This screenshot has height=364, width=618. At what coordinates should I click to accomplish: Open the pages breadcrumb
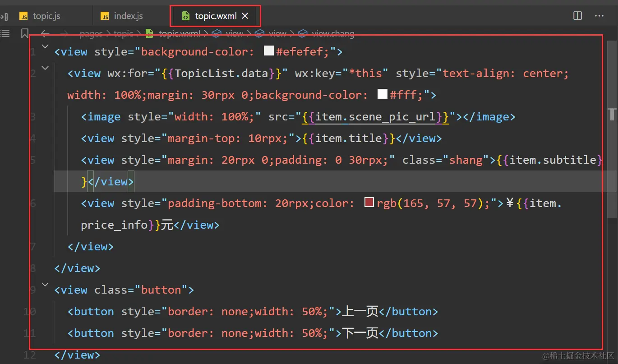[91, 33]
